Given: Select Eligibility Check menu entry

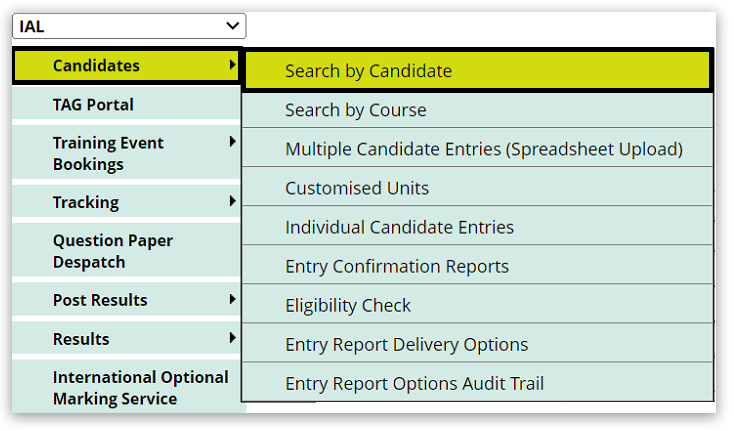Looking at the screenshot, I should [347, 305].
